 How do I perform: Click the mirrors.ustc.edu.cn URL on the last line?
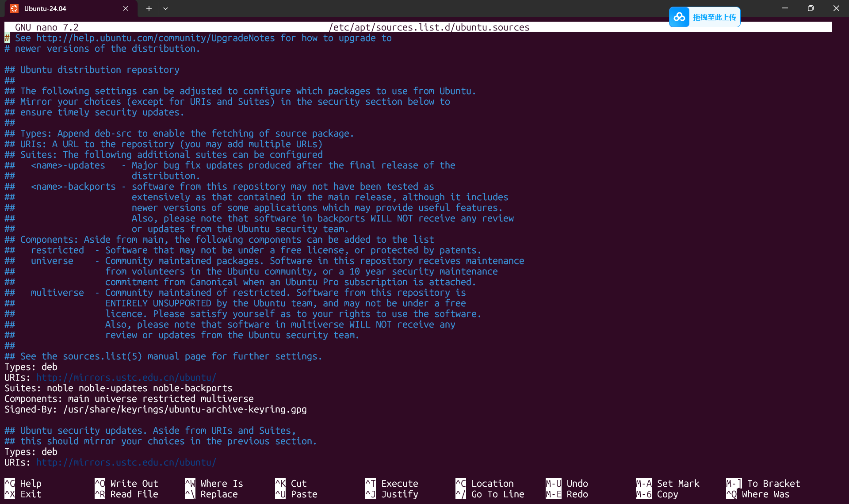(x=126, y=462)
